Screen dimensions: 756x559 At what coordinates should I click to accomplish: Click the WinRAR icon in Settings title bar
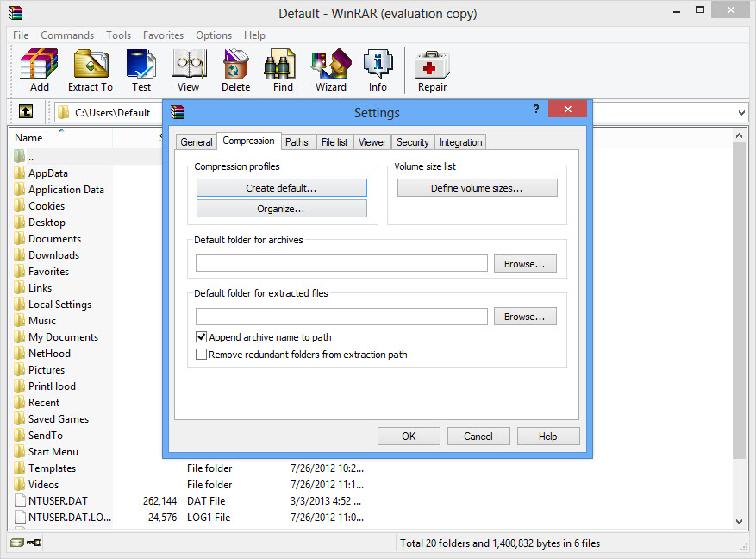[x=178, y=112]
